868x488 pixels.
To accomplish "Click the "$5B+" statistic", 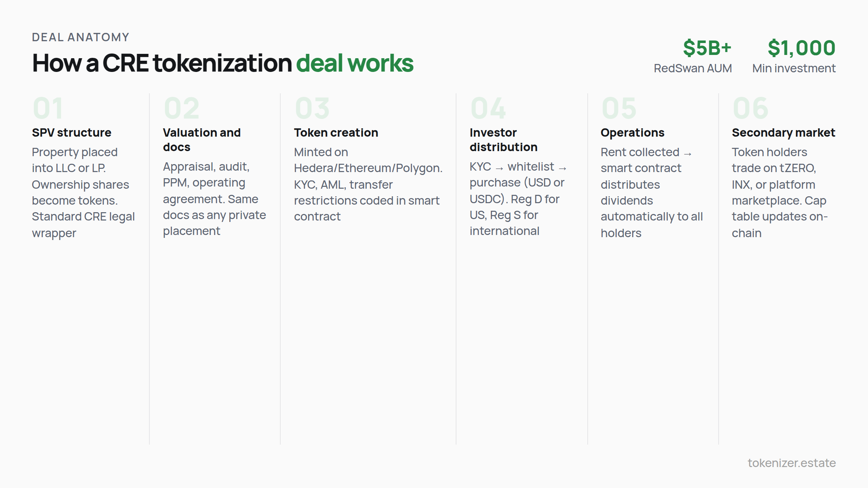I will pyautogui.click(x=707, y=48).
